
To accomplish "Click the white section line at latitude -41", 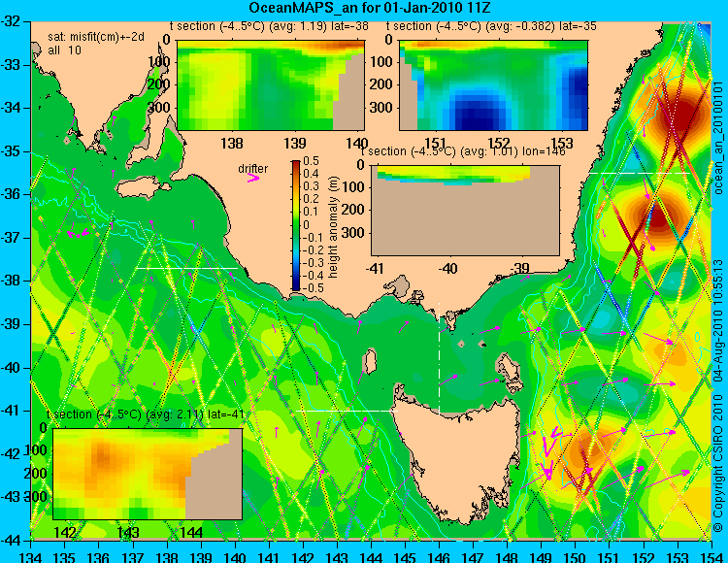I will pyautogui.click(x=347, y=411).
